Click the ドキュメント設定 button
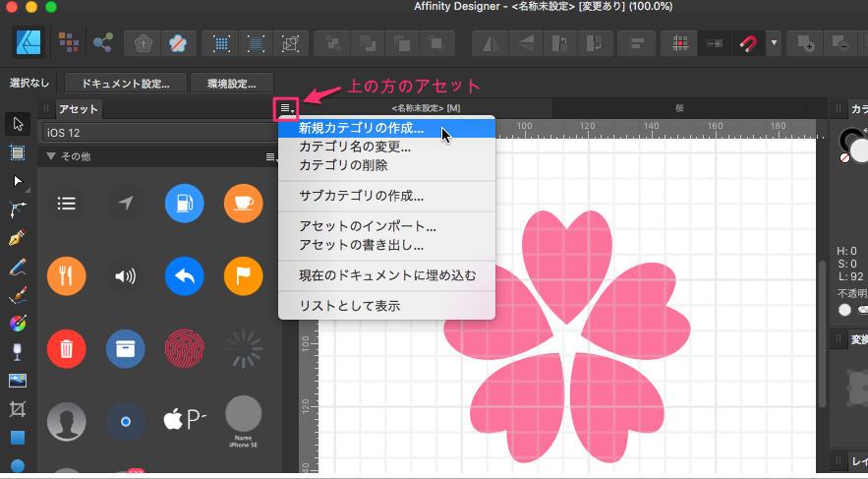The image size is (868, 479). click(x=125, y=83)
